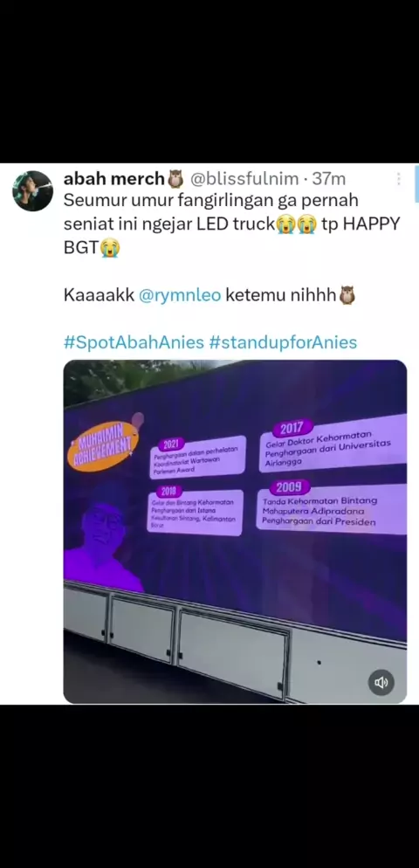419x868 pixels.
Task: Open the #standupforAnies hashtag
Action: click(x=283, y=342)
